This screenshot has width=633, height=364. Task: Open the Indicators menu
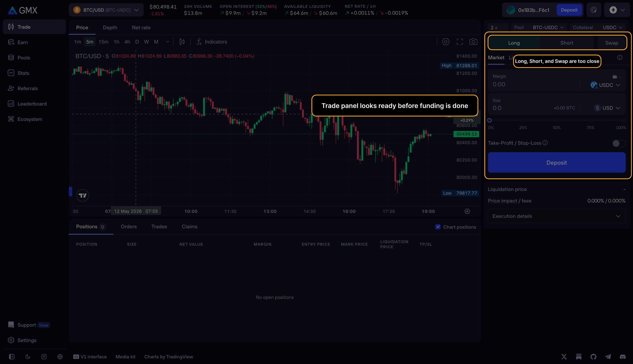[212, 42]
